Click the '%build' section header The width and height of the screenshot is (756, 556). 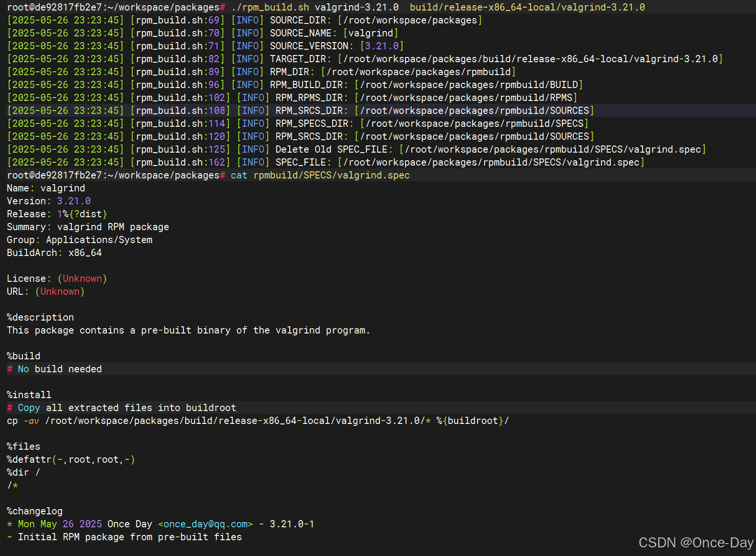[x=23, y=356]
